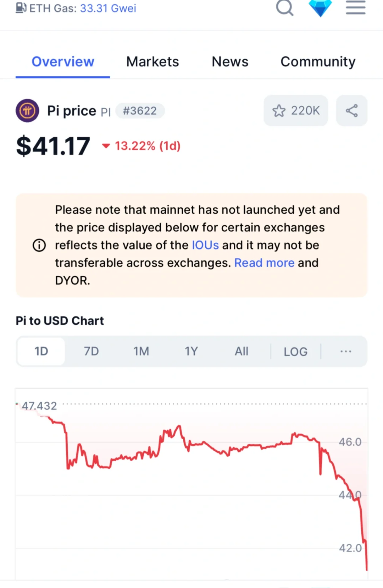The width and height of the screenshot is (383, 588).
Task: Open the hamburger menu
Action: 356,7
